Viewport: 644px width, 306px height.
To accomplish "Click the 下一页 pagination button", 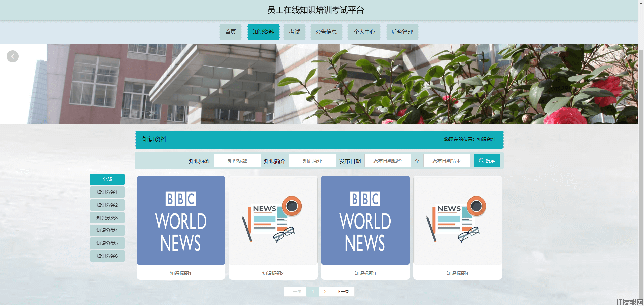I will [x=343, y=292].
